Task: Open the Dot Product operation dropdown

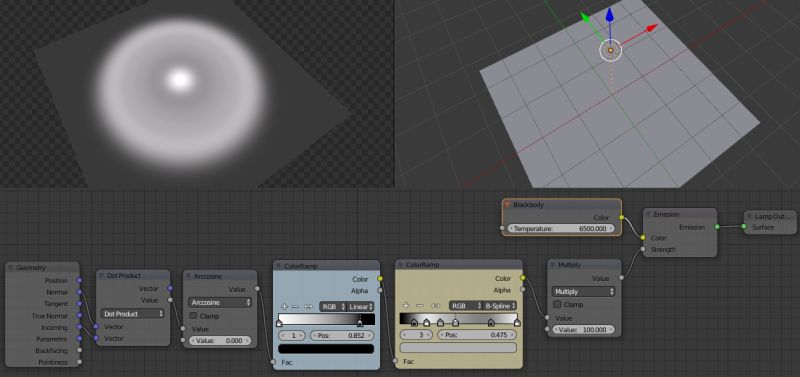Action: click(133, 314)
